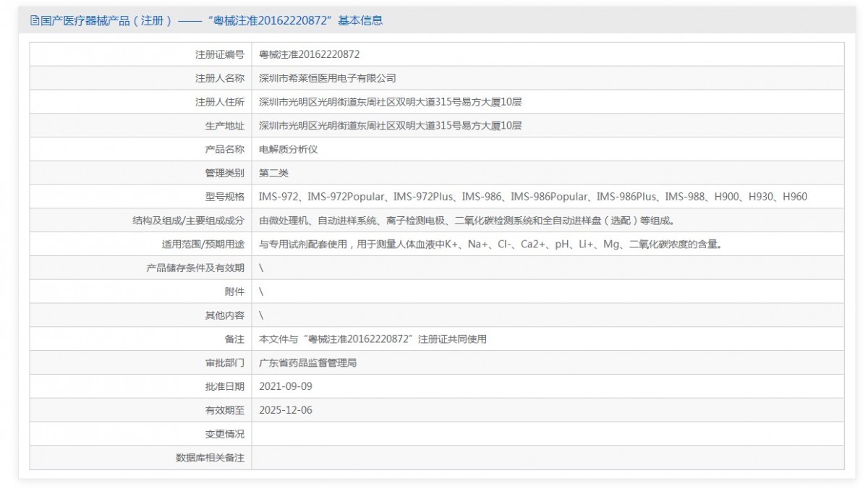Click product name 电解质分析仪
Viewport: 868px width, 489px height.
[288, 150]
